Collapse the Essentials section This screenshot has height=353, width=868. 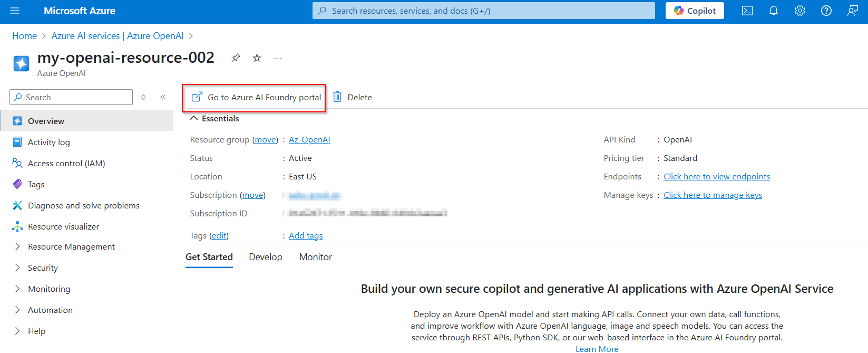(194, 118)
